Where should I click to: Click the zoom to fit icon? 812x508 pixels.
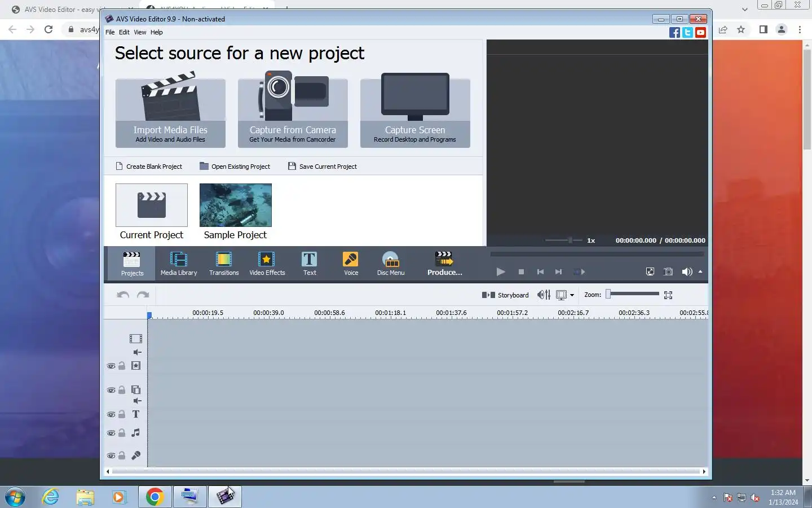click(x=668, y=295)
